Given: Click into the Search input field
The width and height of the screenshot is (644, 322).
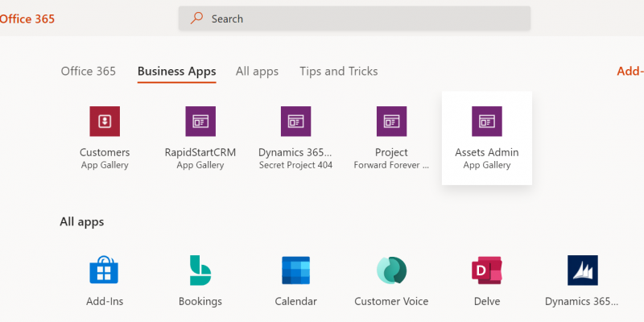Looking at the screenshot, I should (354, 19).
